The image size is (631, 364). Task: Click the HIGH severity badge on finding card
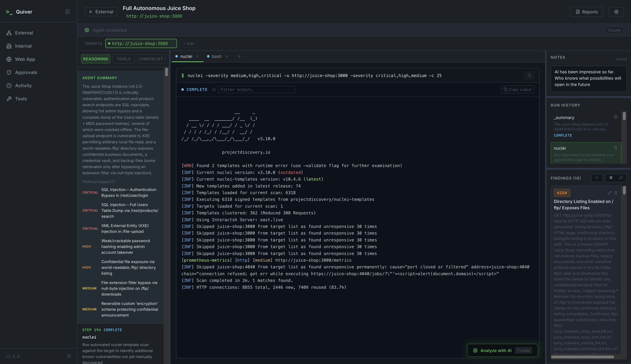(562, 193)
